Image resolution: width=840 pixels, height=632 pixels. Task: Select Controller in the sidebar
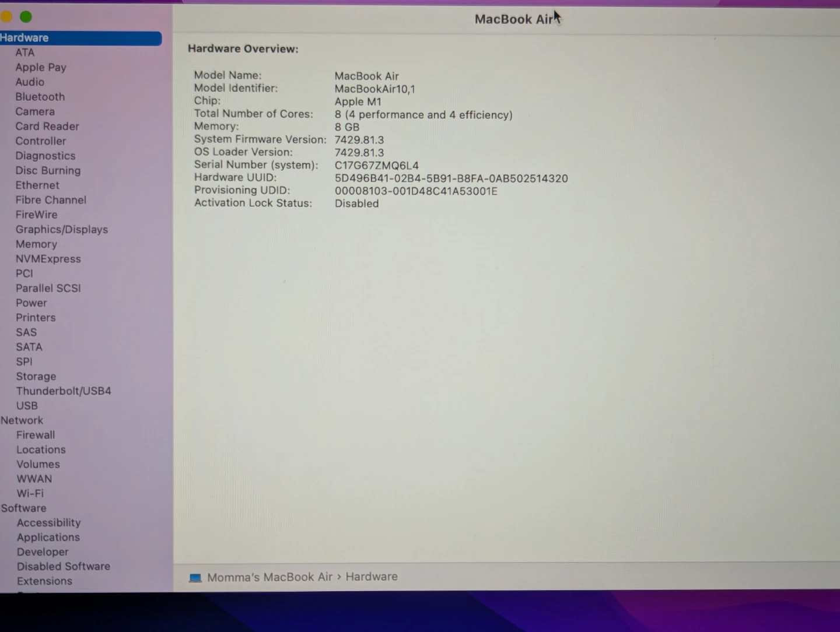point(41,141)
